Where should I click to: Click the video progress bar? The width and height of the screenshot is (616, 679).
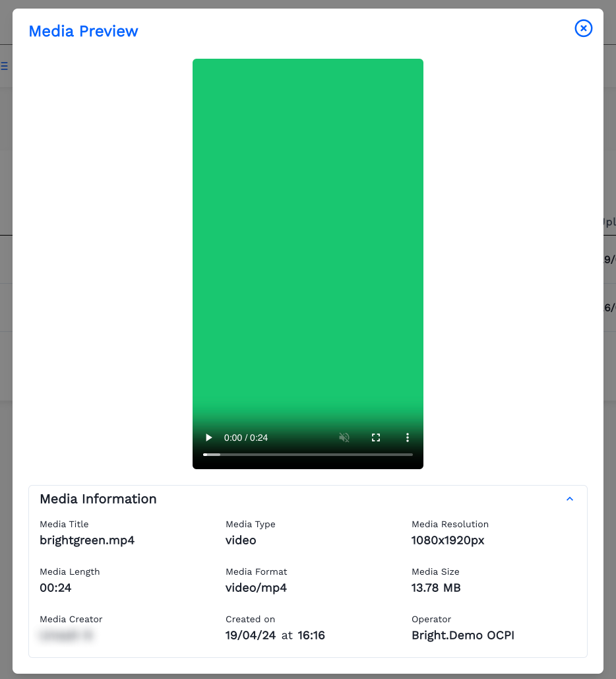coord(307,455)
